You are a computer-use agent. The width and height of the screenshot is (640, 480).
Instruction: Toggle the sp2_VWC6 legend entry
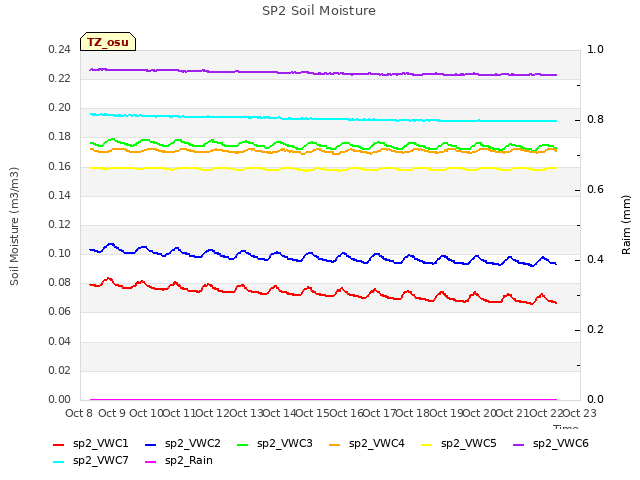(551, 444)
